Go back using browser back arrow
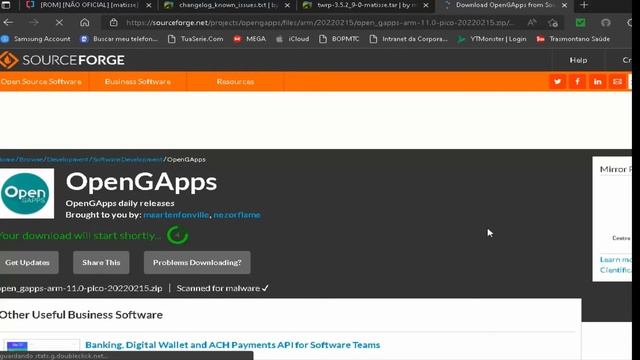 pos(8,22)
